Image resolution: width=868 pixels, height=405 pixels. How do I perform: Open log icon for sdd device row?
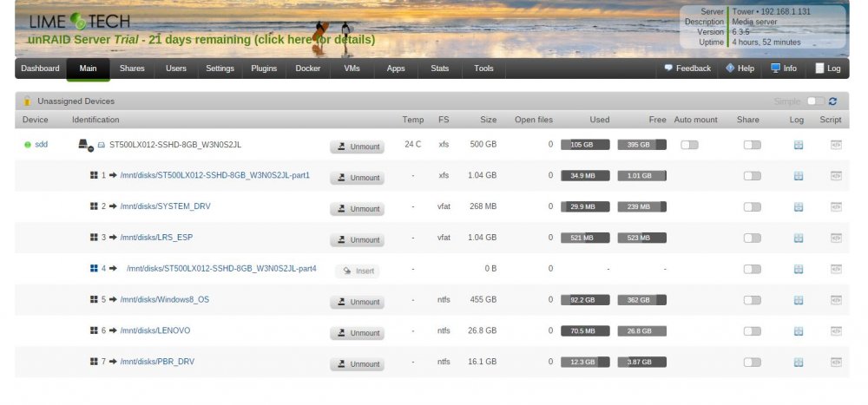tap(798, 145)
